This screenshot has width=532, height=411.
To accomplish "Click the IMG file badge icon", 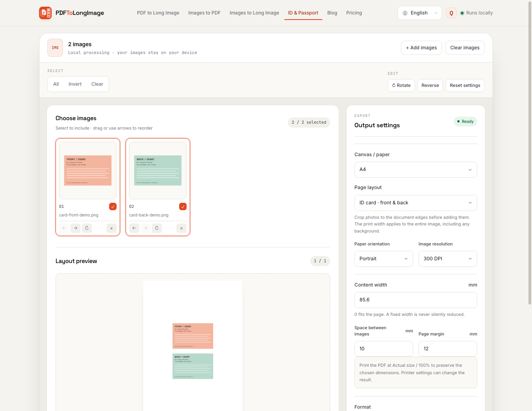I will [x=55, y=48].
